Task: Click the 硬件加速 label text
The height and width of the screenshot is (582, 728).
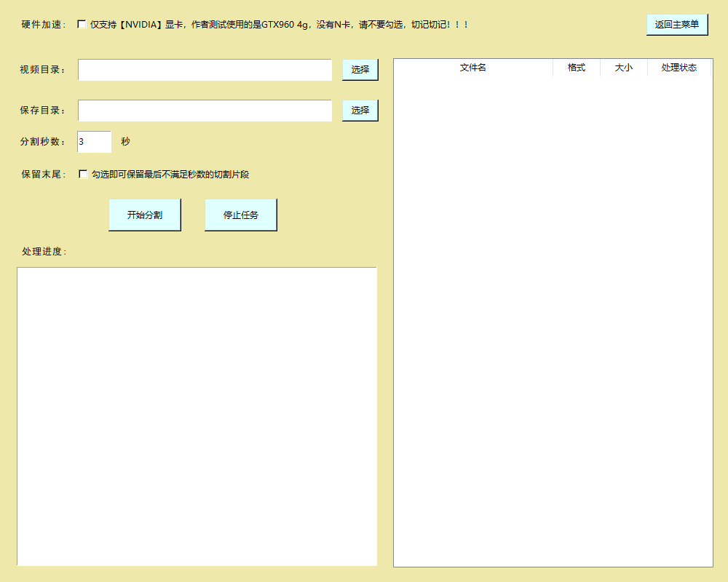Action: pyautogui.click(x=44, y=25)
